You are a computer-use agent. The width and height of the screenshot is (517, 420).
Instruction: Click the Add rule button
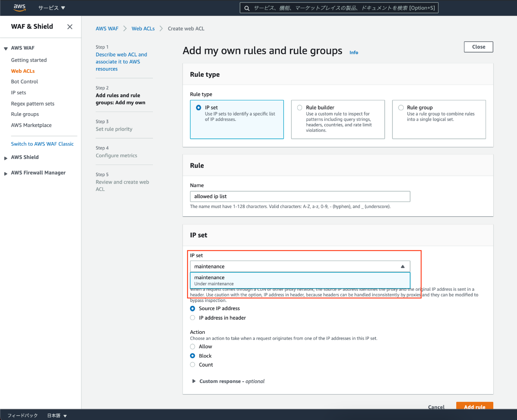[x=474, y=406]
